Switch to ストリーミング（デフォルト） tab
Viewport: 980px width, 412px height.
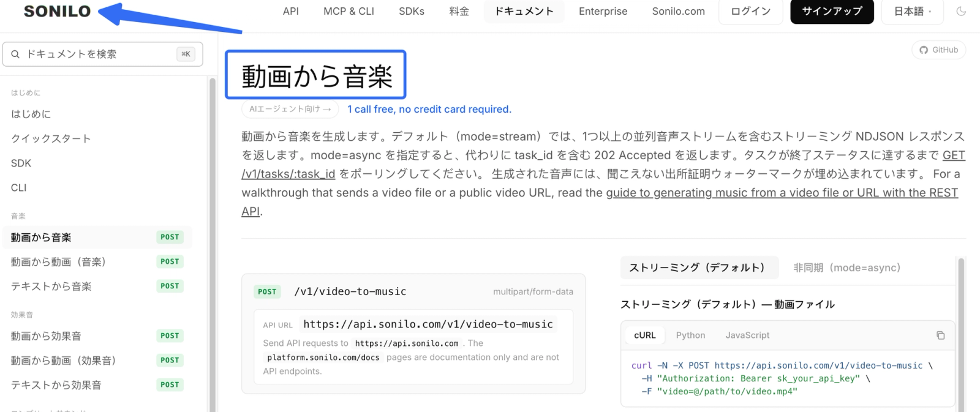tap(699, 268)
